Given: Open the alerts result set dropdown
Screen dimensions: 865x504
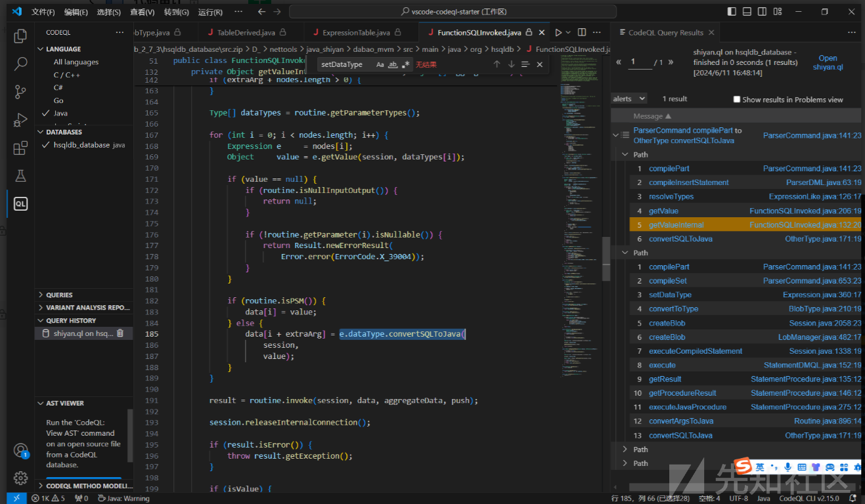Looking at the screenshot, I should click(629, 98).
